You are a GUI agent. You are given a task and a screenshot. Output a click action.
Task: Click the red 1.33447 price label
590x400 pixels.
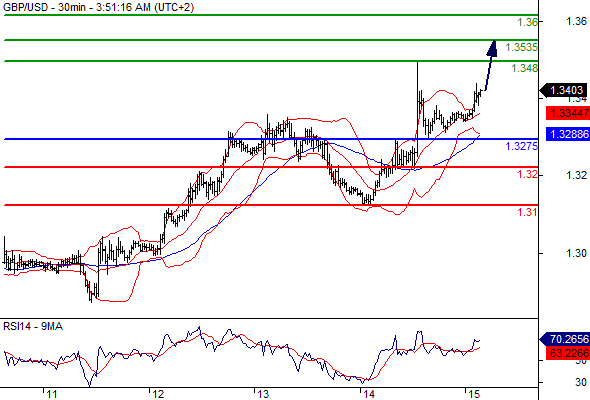coord(568,113)
